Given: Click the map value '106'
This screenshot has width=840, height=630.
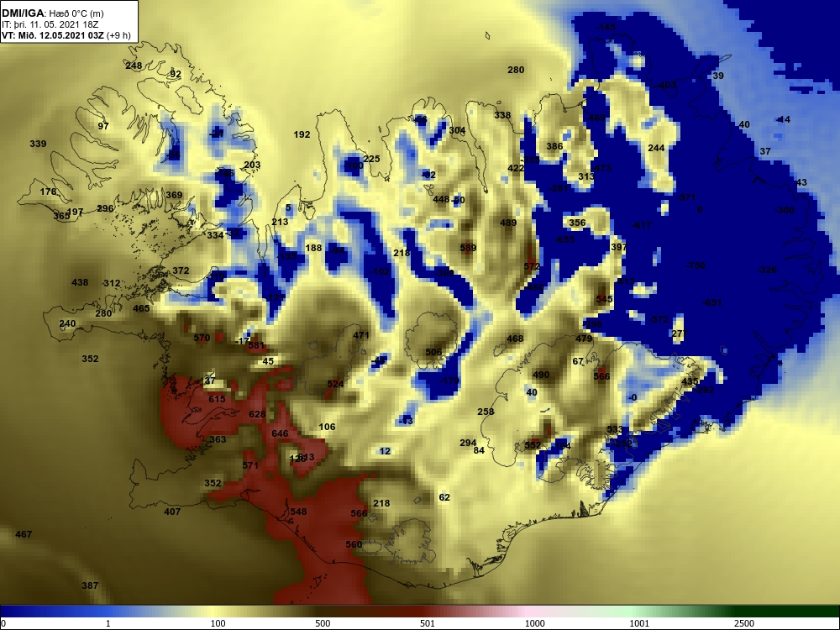Looking at the screenshot, I should (x=328, y=428).
